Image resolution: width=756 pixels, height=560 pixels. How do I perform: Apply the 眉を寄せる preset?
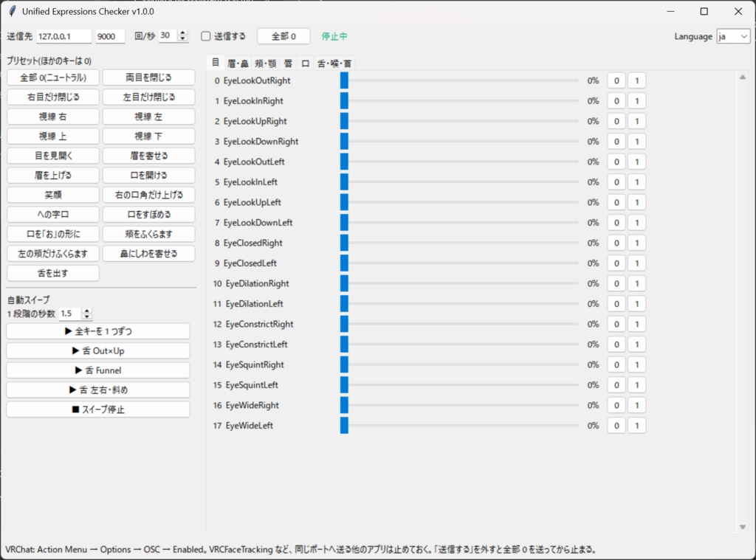tap(148, 156)
